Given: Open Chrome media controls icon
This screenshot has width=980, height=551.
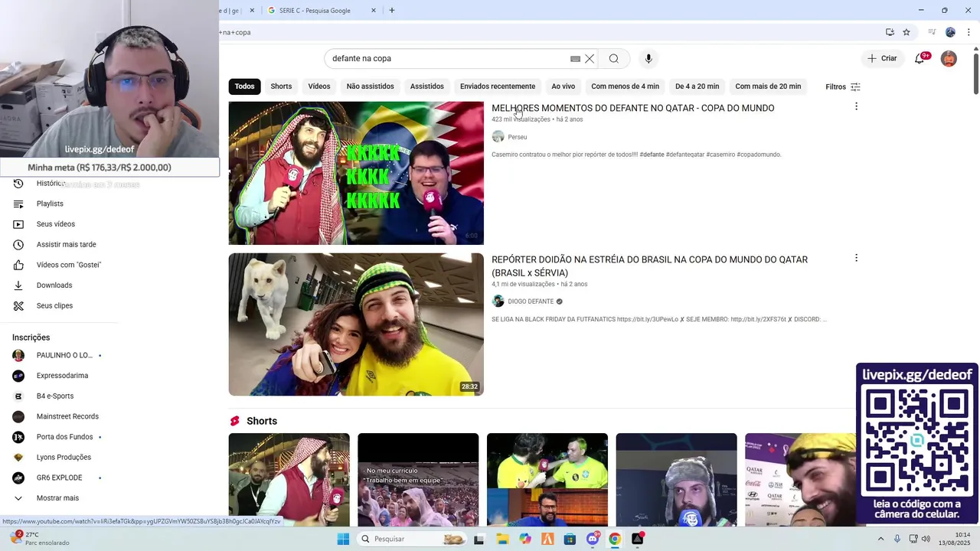Looking at the screenshot, I should pos(932,32).
